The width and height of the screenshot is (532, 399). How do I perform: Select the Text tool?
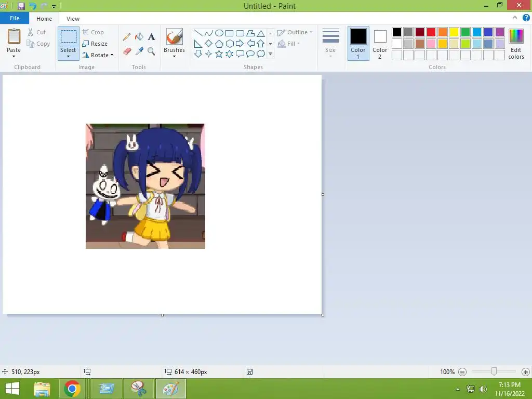[151, 37]
